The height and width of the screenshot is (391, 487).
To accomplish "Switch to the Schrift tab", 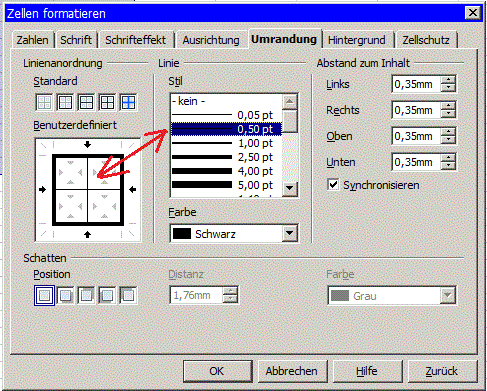I will pyautogui.click(x=76, y=40).
